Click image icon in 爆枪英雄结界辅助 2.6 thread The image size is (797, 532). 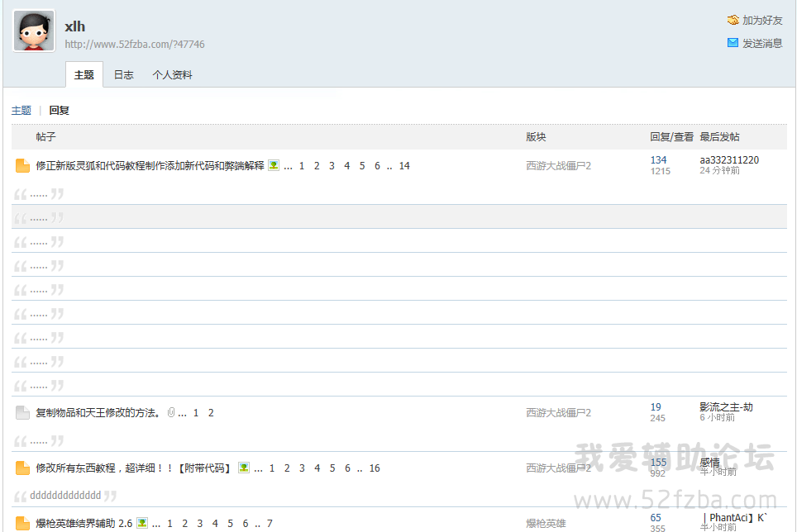point(142,523)
